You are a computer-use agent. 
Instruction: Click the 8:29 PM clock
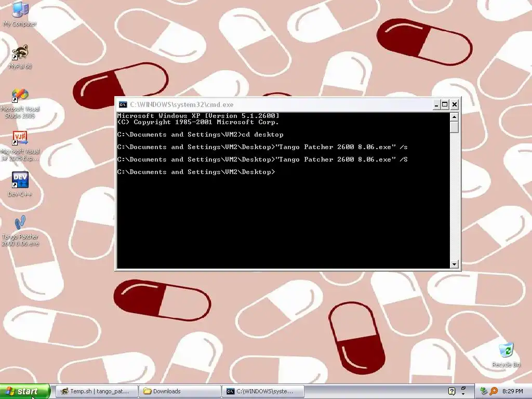(513, 391)
